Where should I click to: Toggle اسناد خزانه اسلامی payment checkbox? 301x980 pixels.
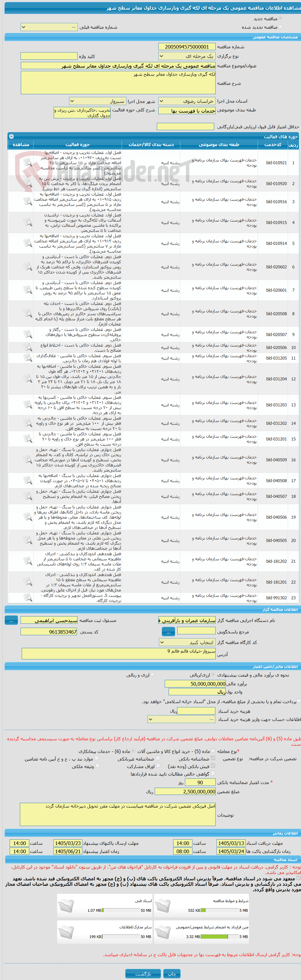pyautogui.click(x=299, y=701)
